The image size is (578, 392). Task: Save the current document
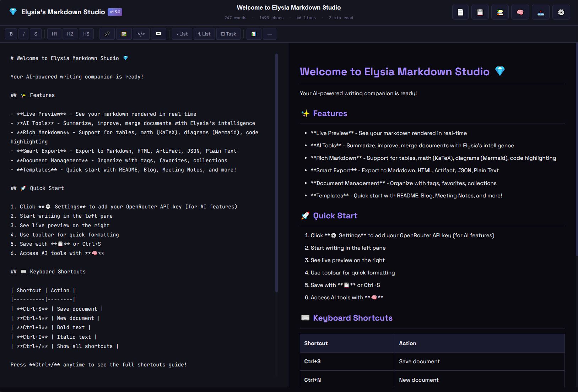coord(480,12)
